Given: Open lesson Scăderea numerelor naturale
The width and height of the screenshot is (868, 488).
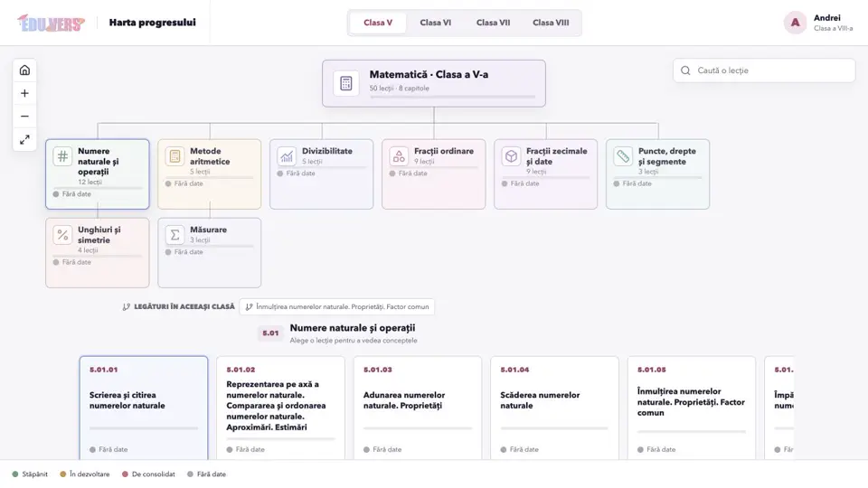Looking at the screenshot, I should [554, 408].
